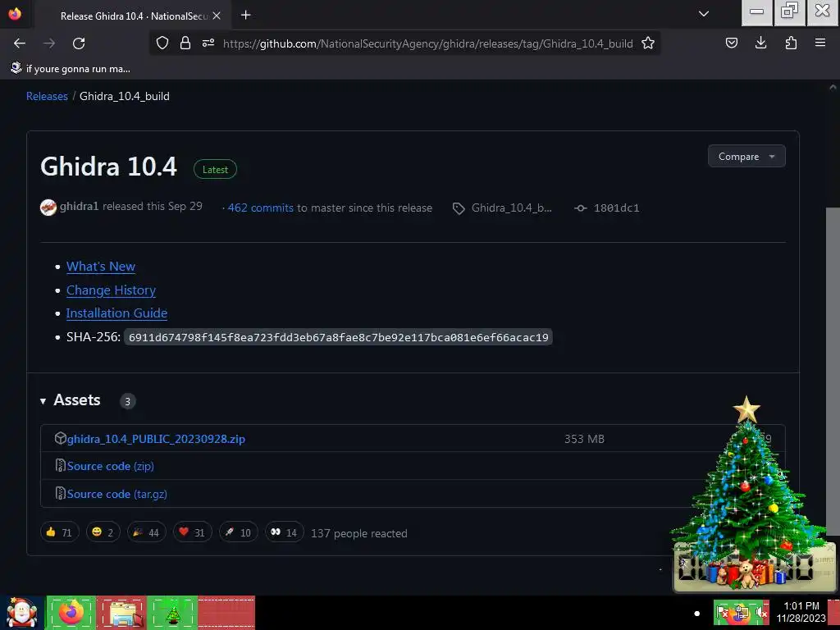The width and height of the screenshot is (840, 630).
Task: Click the party popper reaction with 44
Action: click(x=146, y=532)
